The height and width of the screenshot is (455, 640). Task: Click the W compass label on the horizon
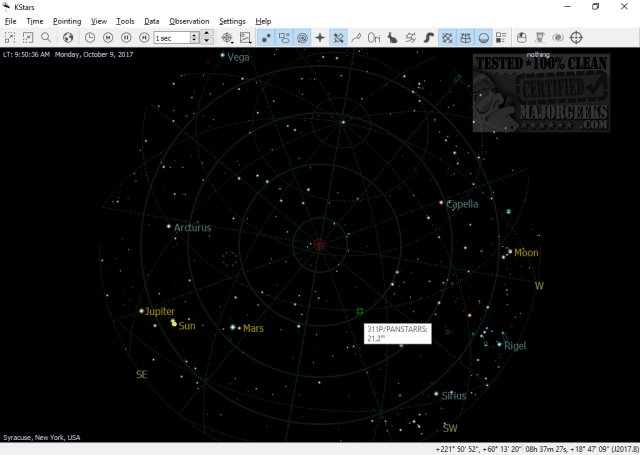point(539,286)
